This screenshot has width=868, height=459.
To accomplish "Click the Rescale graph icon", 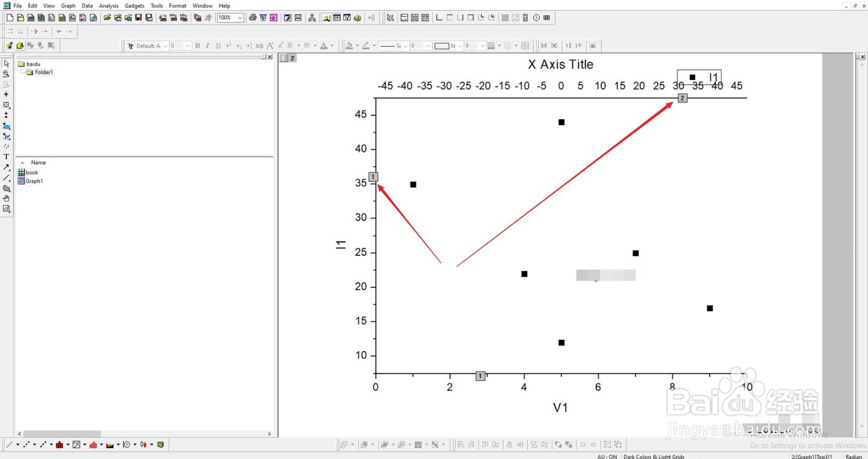I will tap(390, 18).
